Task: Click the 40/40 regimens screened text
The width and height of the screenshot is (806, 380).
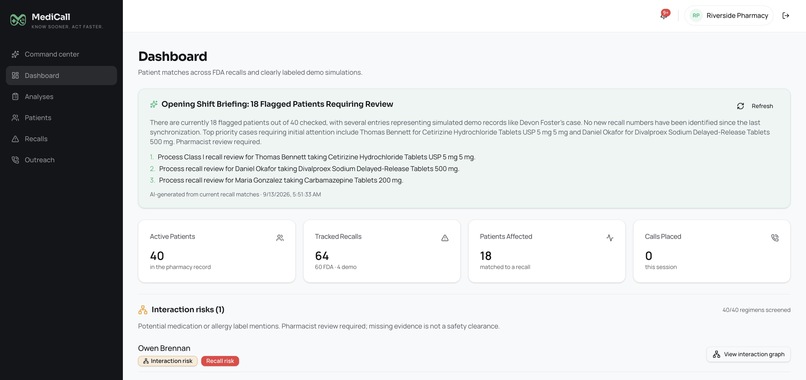Action: pyautogui.click(x=756, y=310)
